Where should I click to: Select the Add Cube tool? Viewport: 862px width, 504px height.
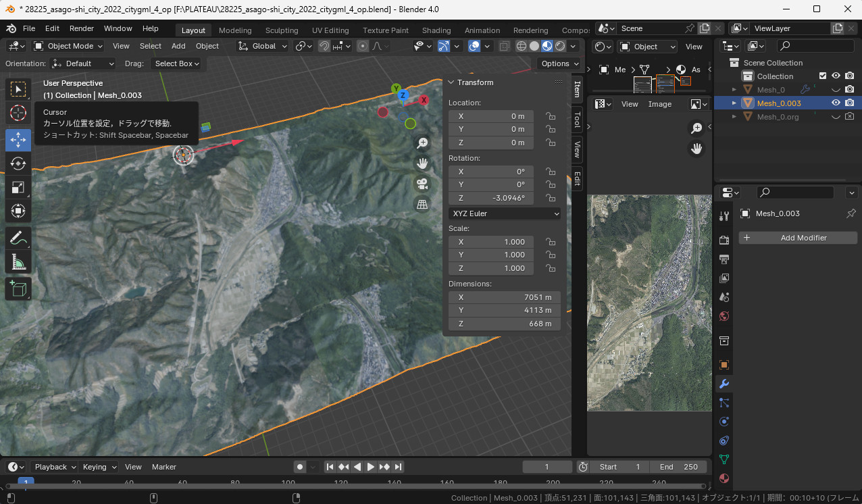(18, 289)
